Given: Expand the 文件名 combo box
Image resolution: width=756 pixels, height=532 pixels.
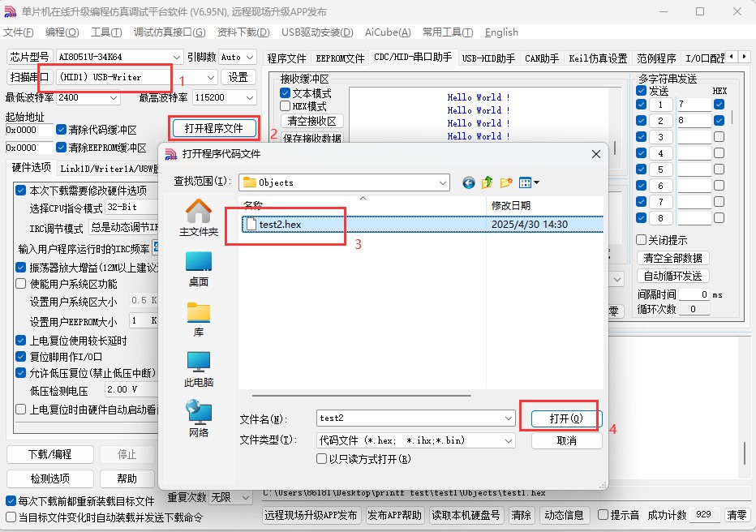Looking at the screenshot, I should (508, 418).
